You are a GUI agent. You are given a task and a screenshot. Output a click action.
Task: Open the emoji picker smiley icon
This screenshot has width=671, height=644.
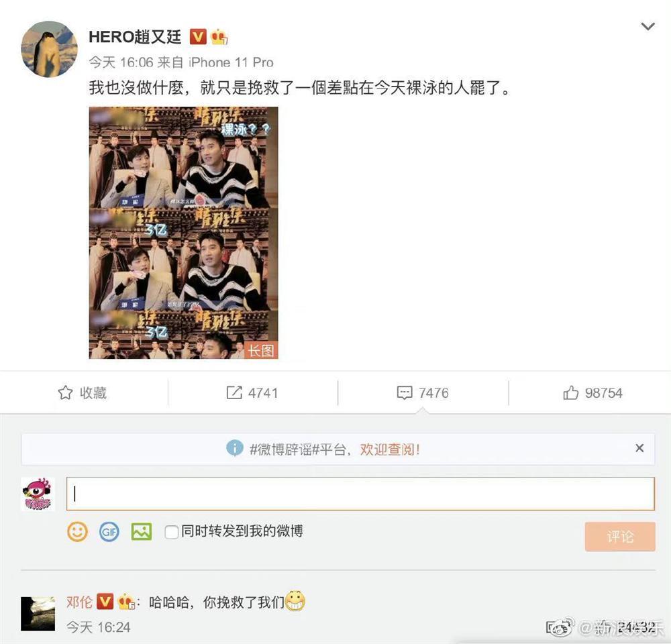[77, 531]
